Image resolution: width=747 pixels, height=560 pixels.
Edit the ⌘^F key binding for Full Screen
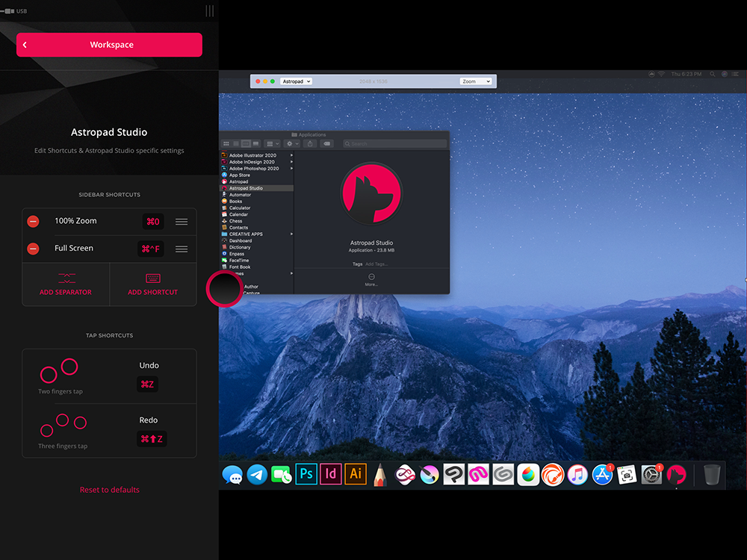151,249
